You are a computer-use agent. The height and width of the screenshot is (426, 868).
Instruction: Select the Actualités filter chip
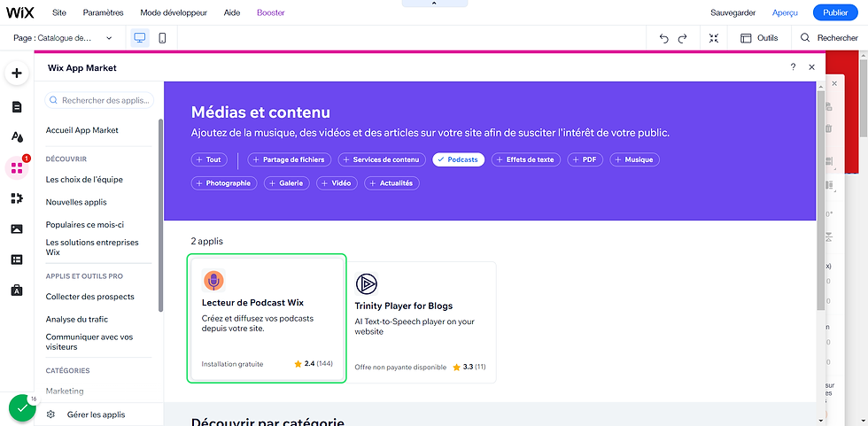[391, 183]
